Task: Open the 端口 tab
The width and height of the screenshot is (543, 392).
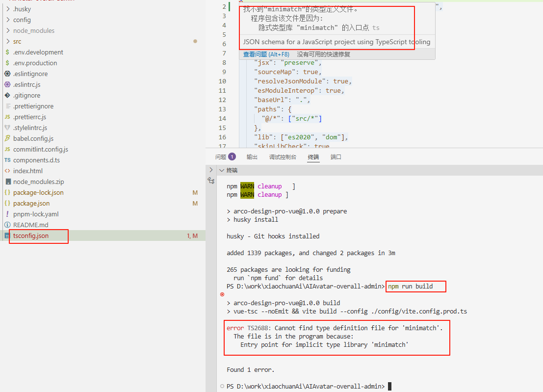Action: click(336, 157)
